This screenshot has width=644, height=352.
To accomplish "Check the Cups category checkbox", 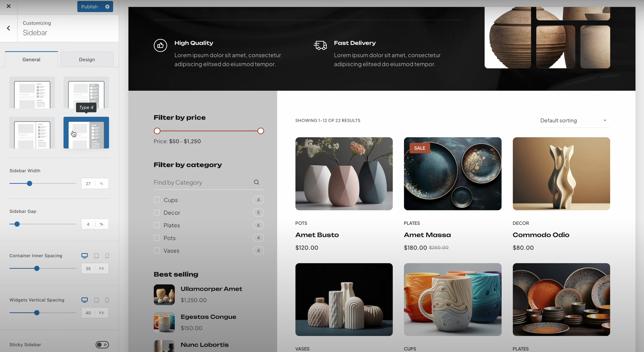I will click(157, 200).
